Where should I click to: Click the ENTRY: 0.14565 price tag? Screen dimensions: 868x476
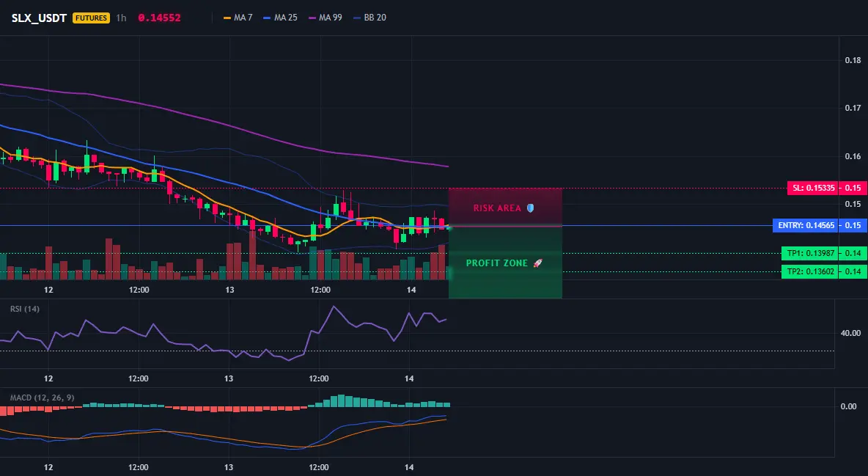click(x=806, y=226)
